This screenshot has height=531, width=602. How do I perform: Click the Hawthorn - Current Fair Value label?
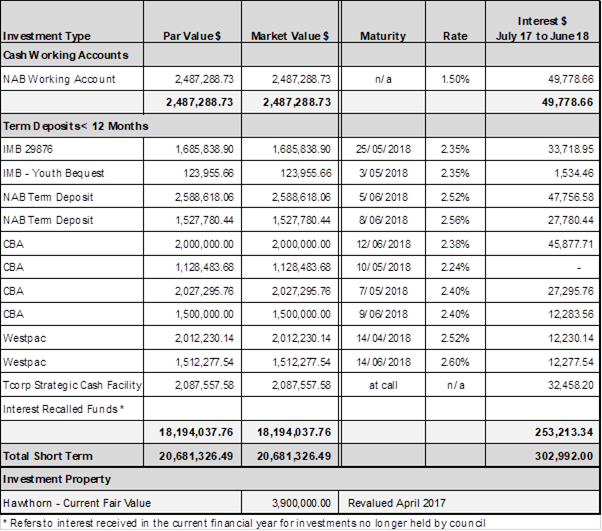tap(71, 502)
